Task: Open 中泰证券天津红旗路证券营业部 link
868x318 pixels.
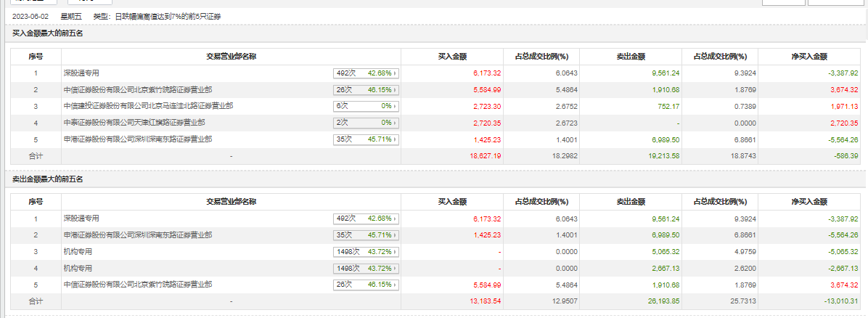Action: pos(134,123)
